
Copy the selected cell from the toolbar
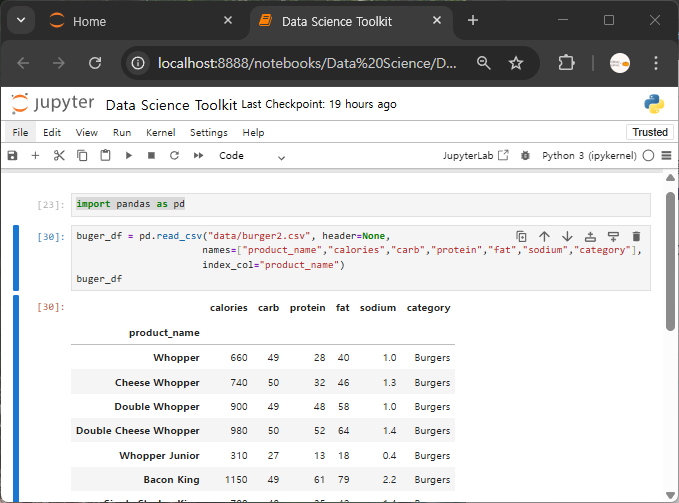click(82, 155)
